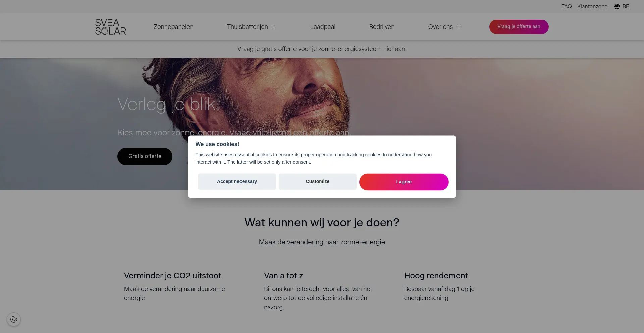Open the Thuisbatterijen menu label
This screenshot has width=644, height=333.
(x=247, y=27)
